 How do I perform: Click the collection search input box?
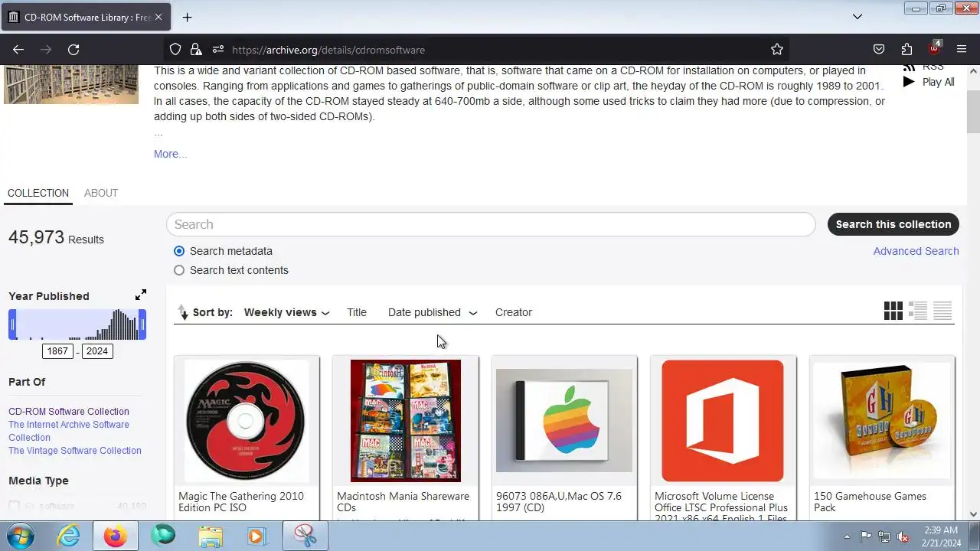(x=491, y=224)
